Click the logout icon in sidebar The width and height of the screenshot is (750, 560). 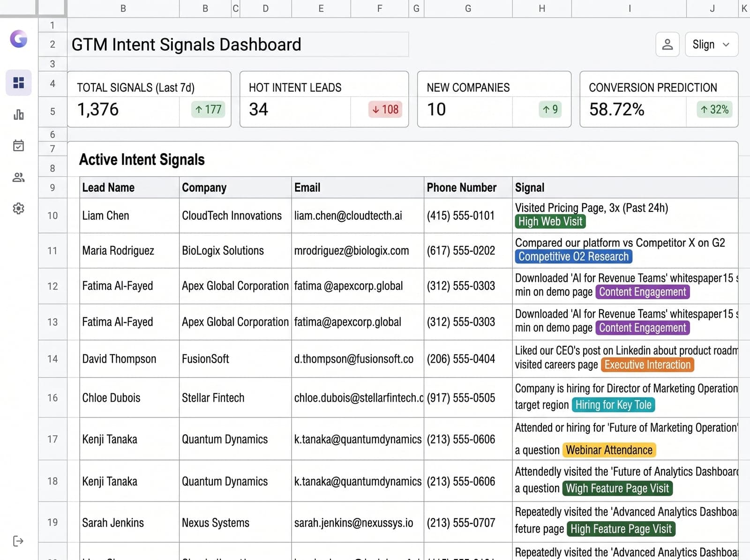coord(18,541)
